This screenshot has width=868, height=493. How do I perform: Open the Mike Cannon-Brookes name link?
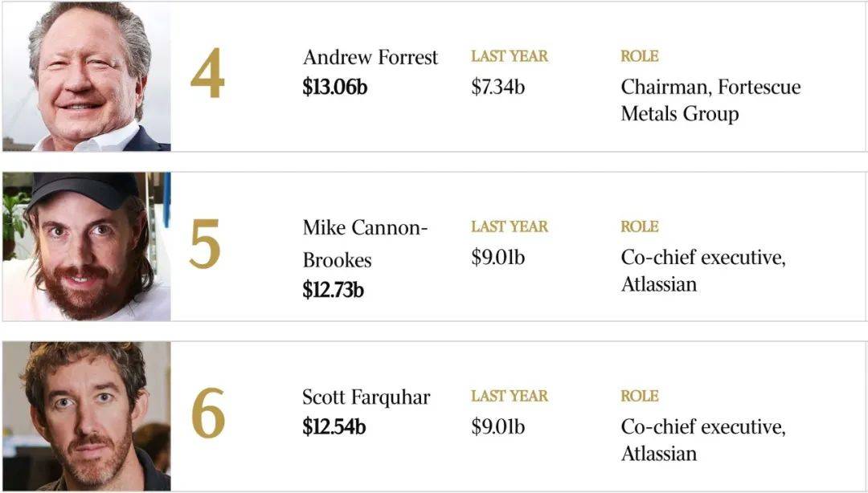366,244
